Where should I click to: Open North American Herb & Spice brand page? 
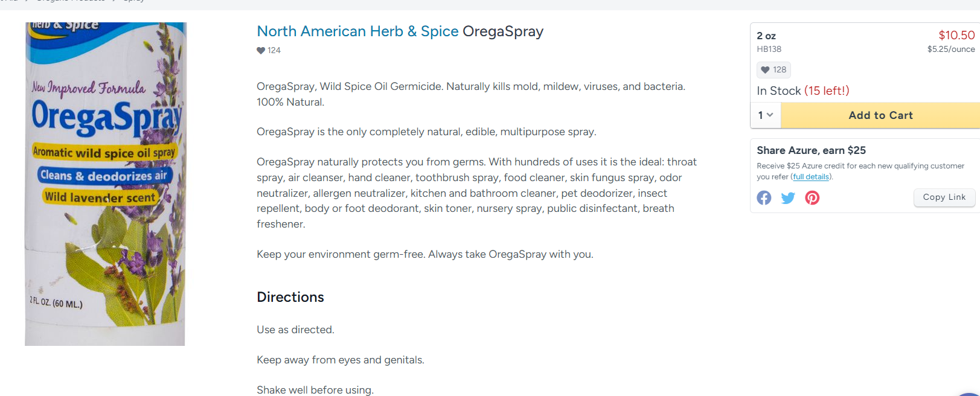357,31
